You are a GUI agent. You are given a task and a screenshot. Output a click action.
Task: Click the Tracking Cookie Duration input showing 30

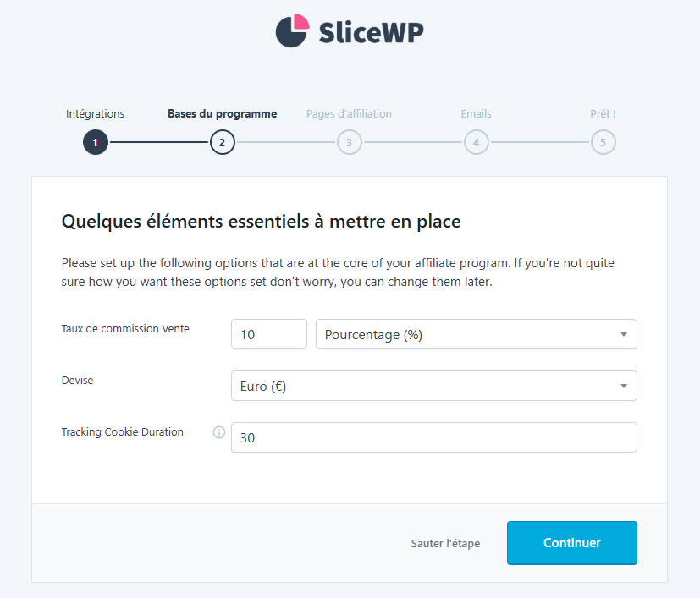pyautogui.click(x=433, y=437)
